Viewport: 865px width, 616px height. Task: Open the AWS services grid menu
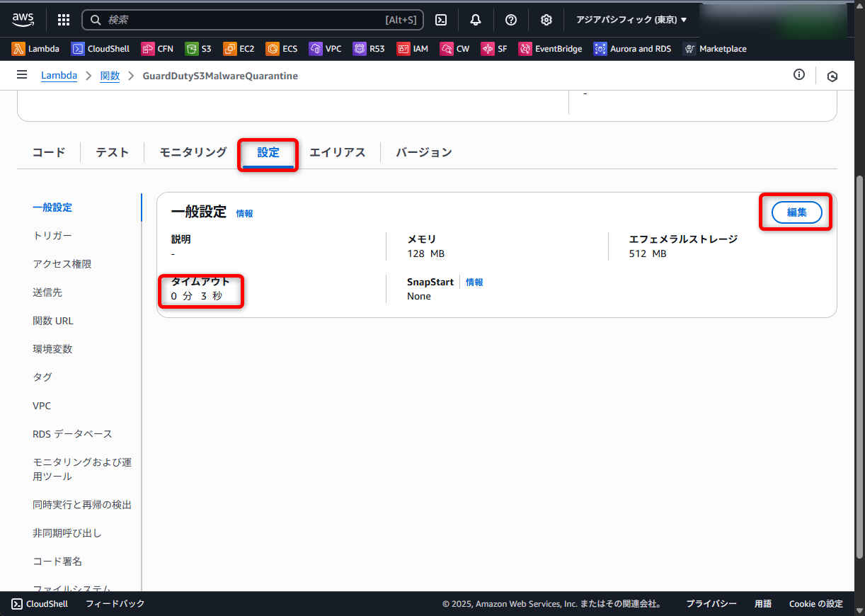pos(64,20)
